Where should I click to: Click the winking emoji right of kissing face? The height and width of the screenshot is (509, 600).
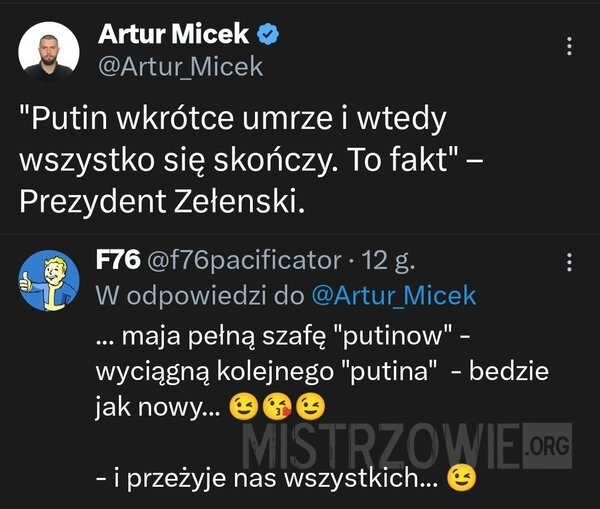(x=311, y=407)
